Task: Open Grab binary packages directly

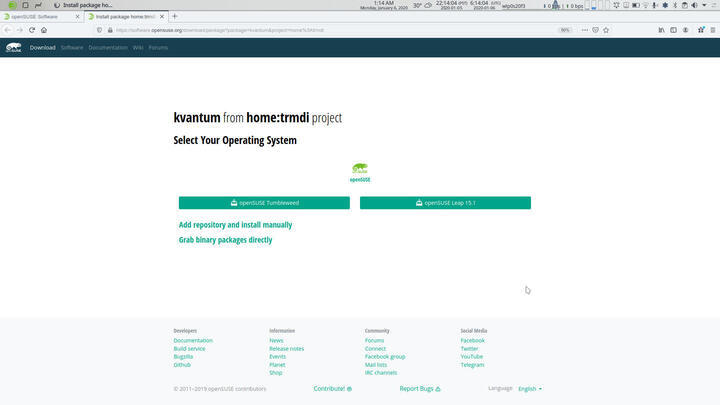Action: pyautogui.click(x=225, y=240)
